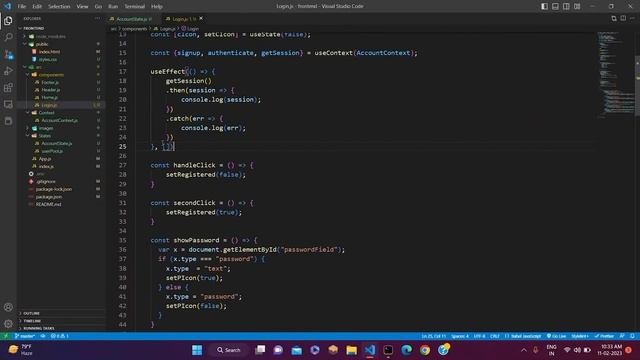Open the Selection menu

(59, 6)
